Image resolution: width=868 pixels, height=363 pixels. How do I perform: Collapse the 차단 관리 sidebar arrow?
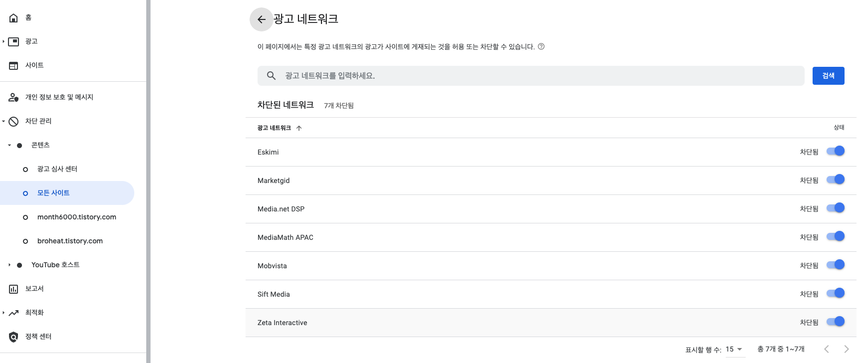pyautogui.click(x=3, y=121)
